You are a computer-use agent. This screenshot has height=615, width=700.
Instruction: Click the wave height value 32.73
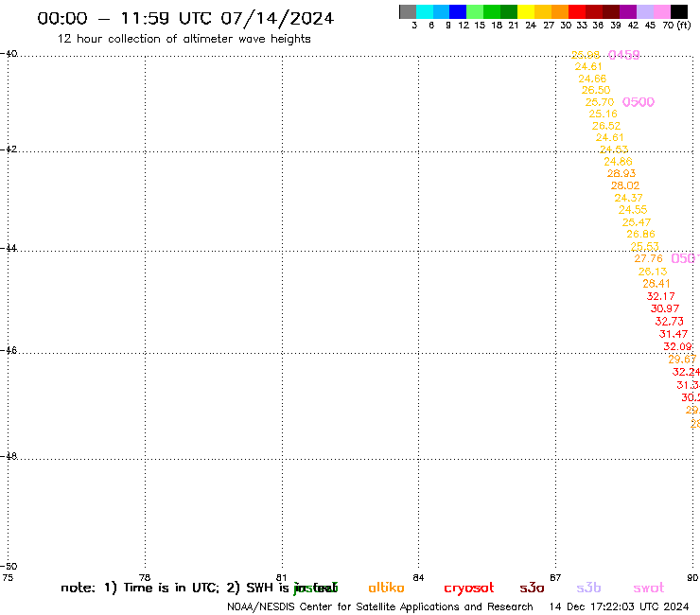[669, 321]
